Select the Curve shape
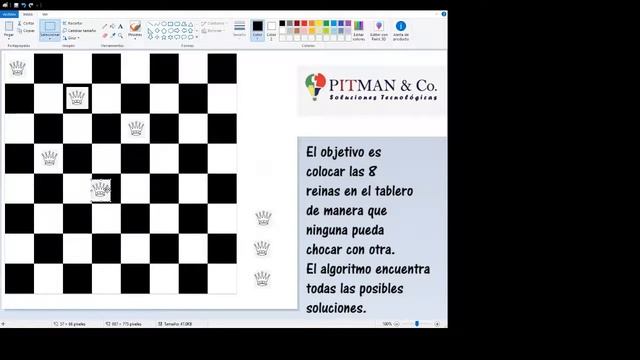 coord(157,24)
